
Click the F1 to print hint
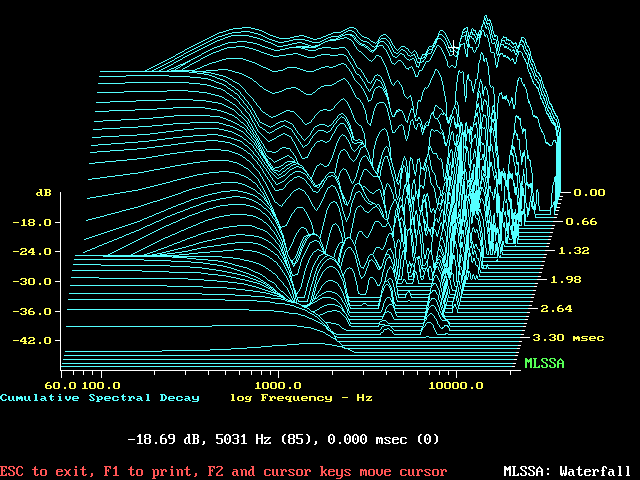(x=151, y=471)
